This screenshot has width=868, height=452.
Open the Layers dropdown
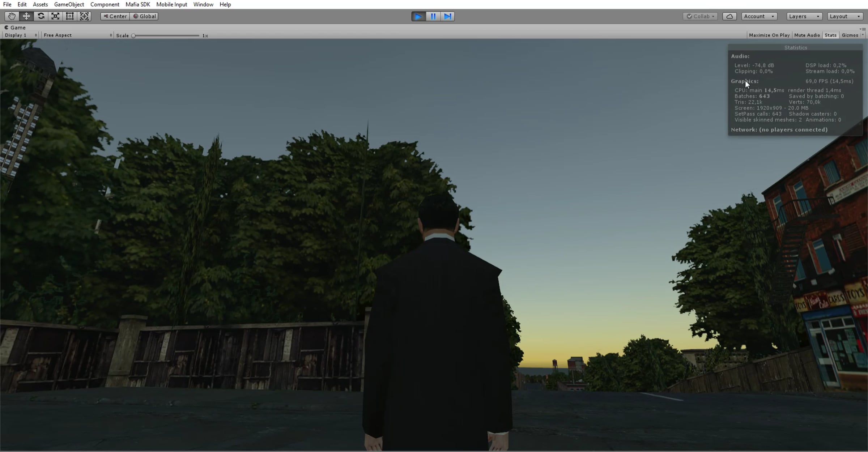804,16
